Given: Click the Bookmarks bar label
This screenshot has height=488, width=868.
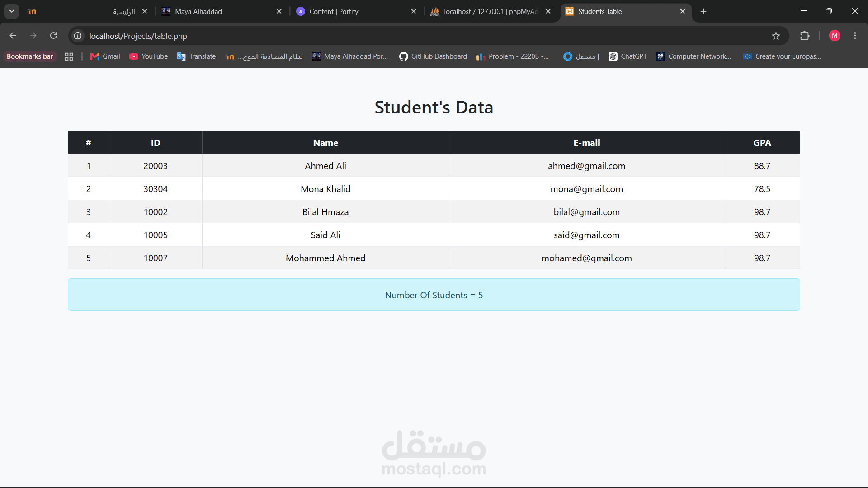Looking at the screenshot, I should (x=30, y=56).
